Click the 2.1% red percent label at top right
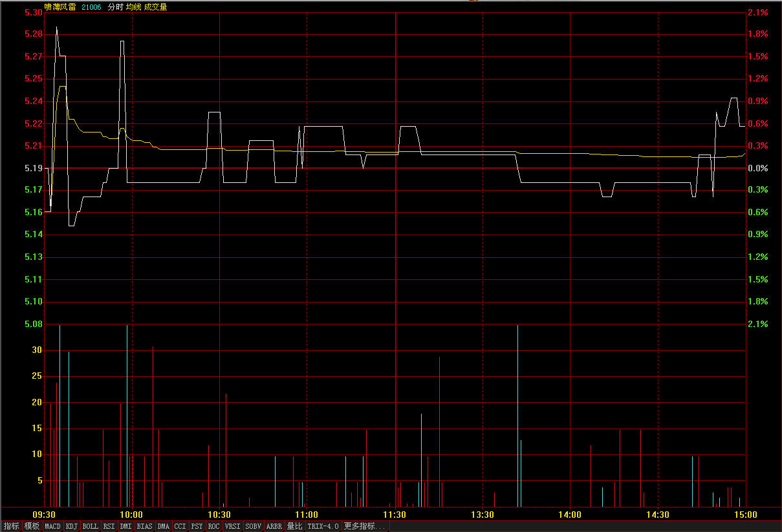 (757, 12)
